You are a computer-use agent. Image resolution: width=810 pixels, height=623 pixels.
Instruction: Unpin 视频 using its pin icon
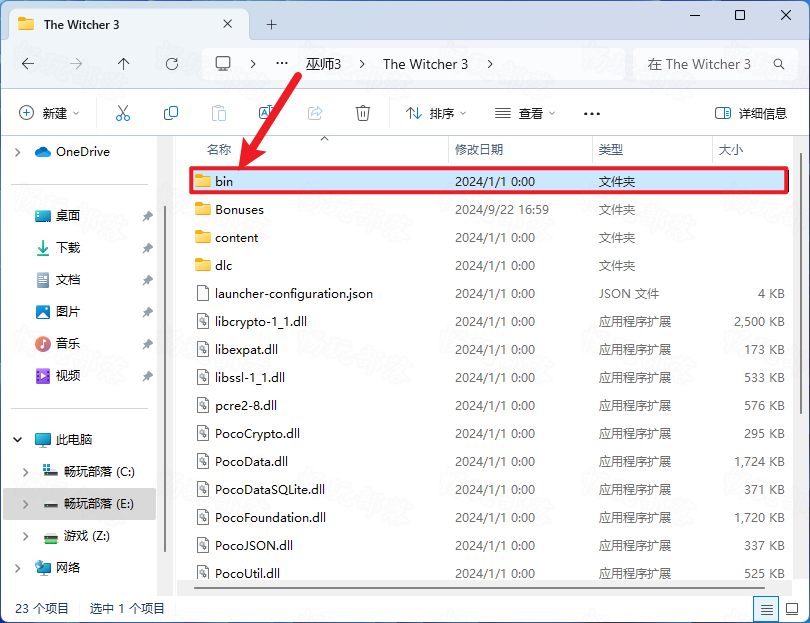(x=148, y=376)
